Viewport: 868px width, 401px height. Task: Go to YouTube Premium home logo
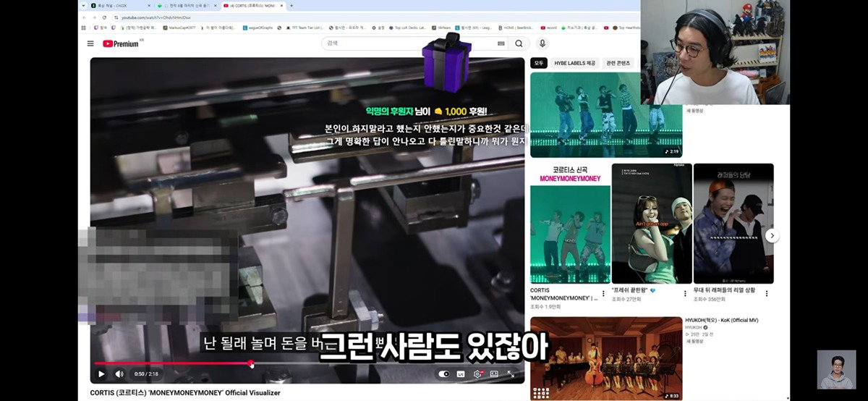121,43
